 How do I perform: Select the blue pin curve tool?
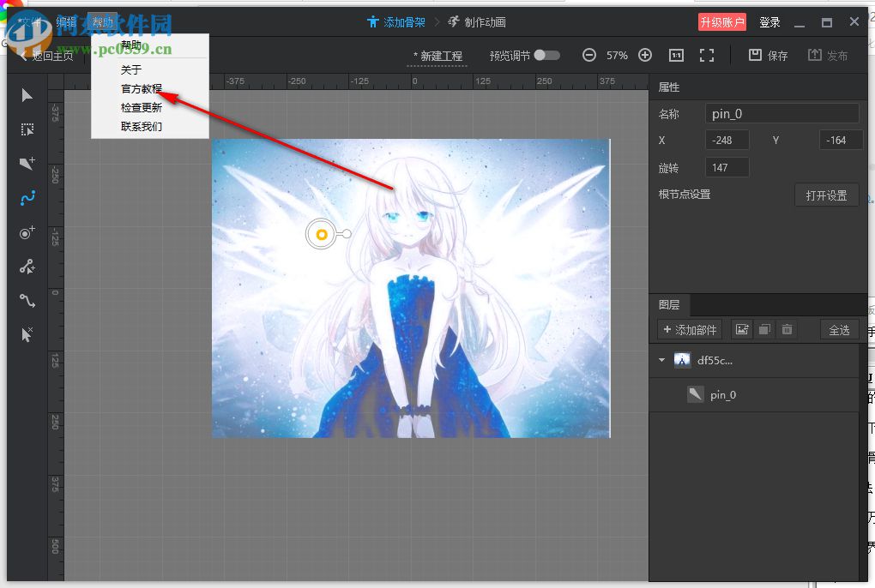26,197
